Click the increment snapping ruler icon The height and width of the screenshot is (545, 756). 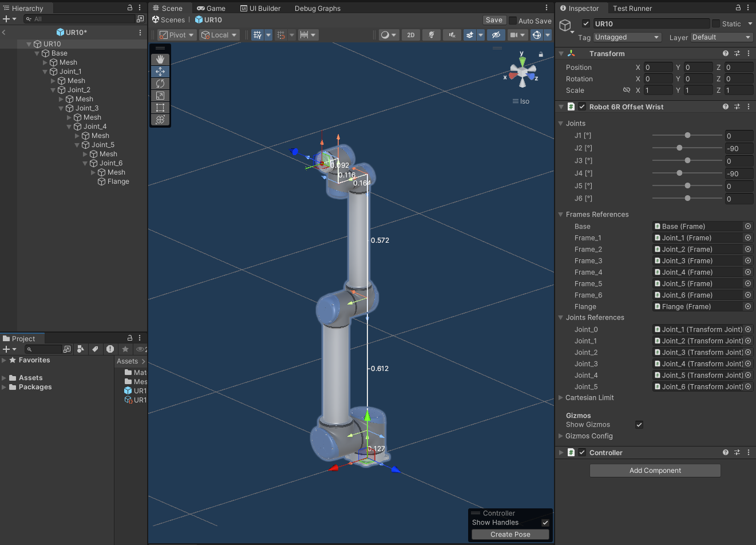tap(304, 35)
